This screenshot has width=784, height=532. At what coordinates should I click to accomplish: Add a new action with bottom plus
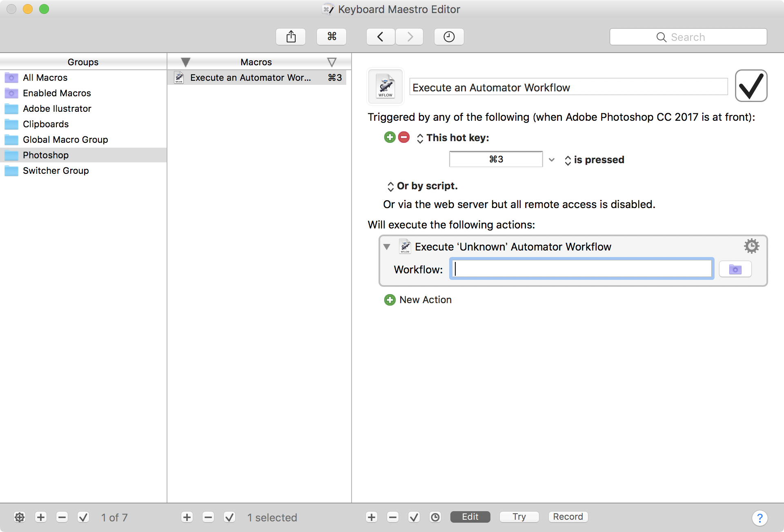[372, 517]
